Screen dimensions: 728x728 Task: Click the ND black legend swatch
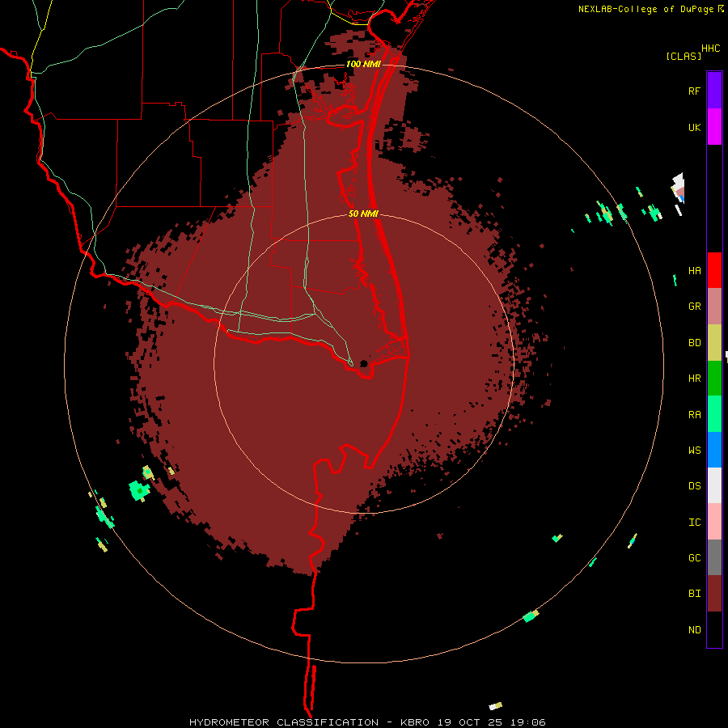coord(714,629)
